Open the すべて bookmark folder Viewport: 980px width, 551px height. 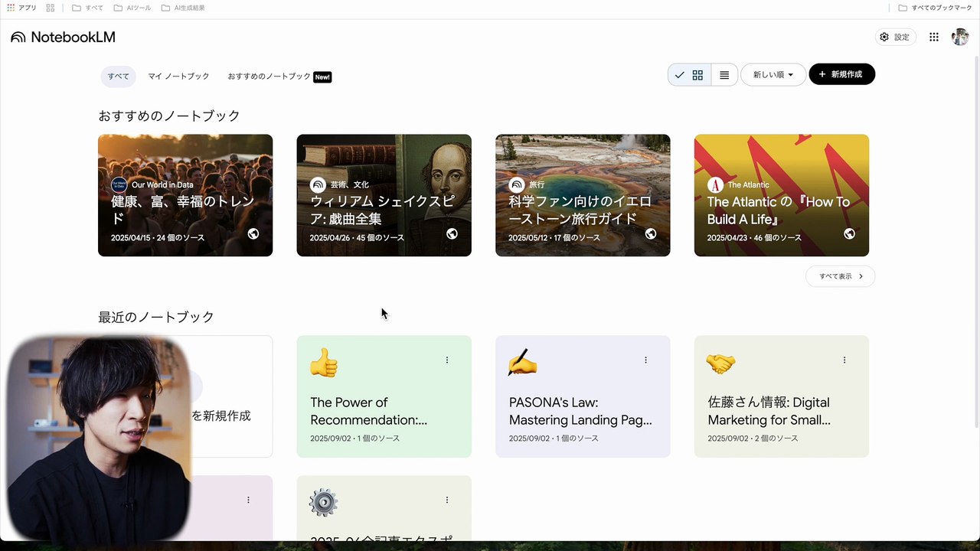click(87, 8)
